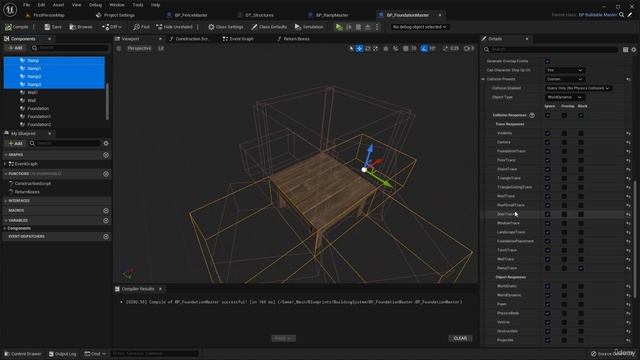Expand the EventGraph tree entry

tap(5, 164)
